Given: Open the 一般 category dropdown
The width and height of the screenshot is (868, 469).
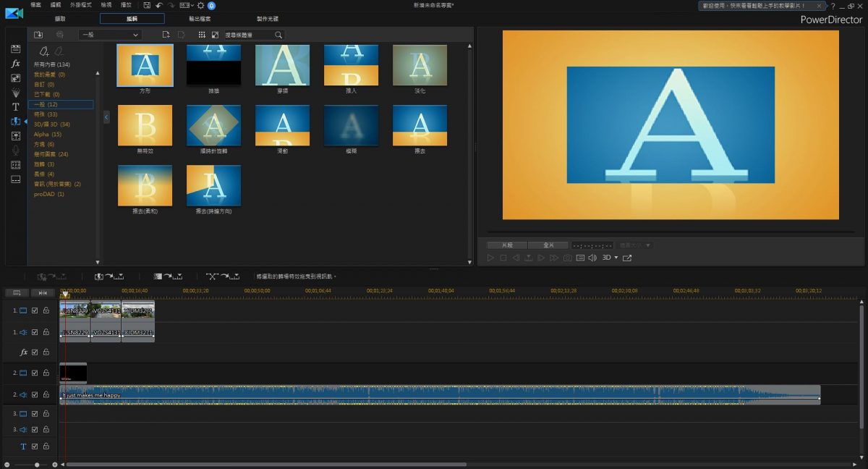Looking at the screenshot, I should [109, 35].
